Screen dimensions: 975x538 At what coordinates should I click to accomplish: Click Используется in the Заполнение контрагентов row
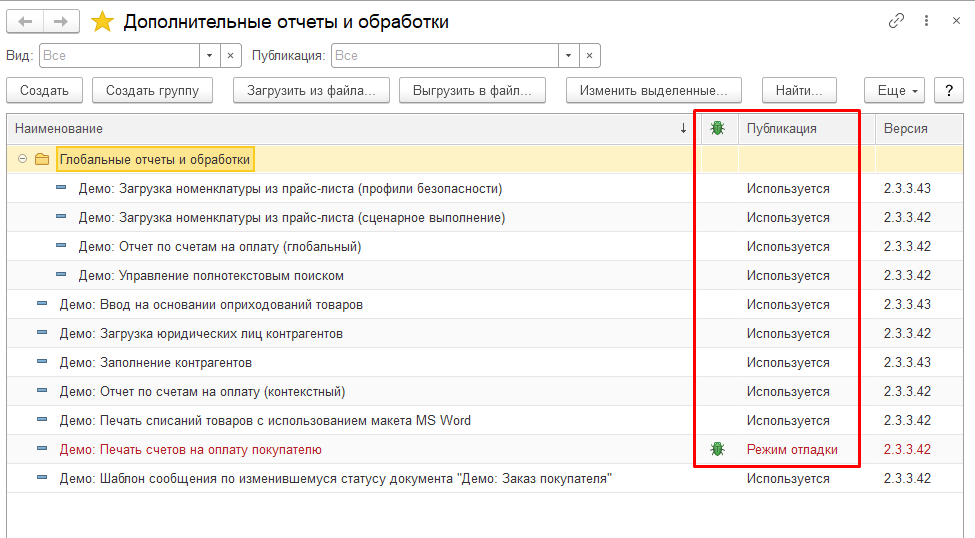(788, 363)
